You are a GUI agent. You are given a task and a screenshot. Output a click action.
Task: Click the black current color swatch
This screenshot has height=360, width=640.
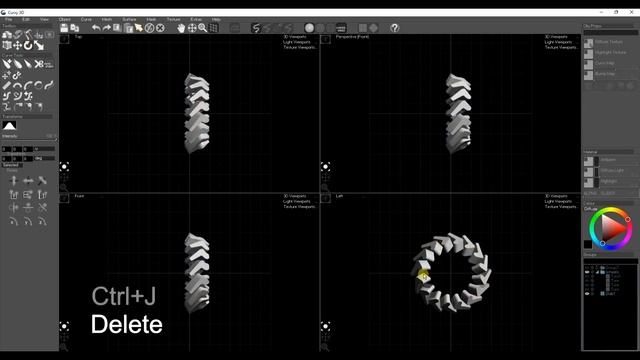(x=588, y=244)
